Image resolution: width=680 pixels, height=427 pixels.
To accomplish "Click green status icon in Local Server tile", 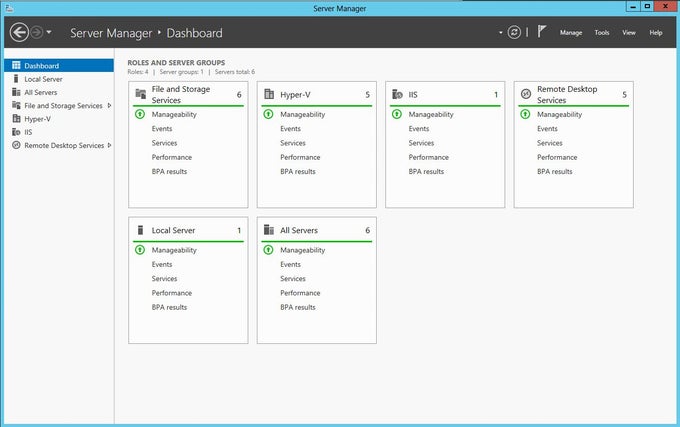I will click(140, 250).
